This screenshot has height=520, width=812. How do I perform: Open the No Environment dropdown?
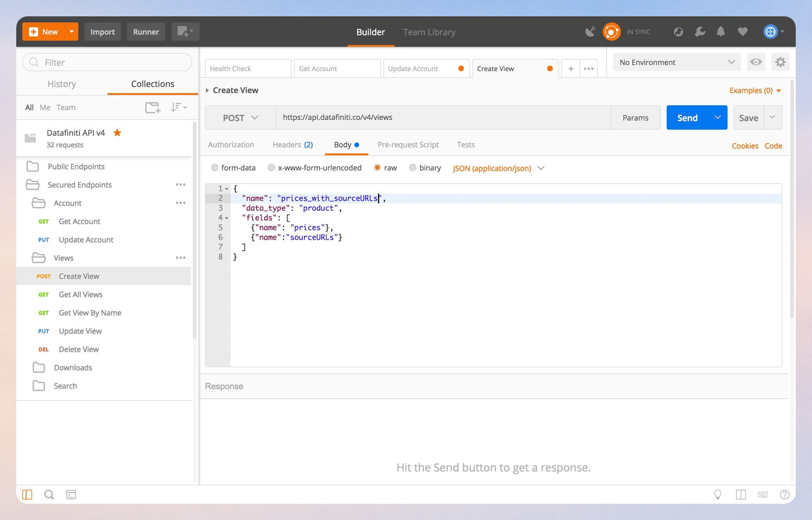tap(676, 62)
